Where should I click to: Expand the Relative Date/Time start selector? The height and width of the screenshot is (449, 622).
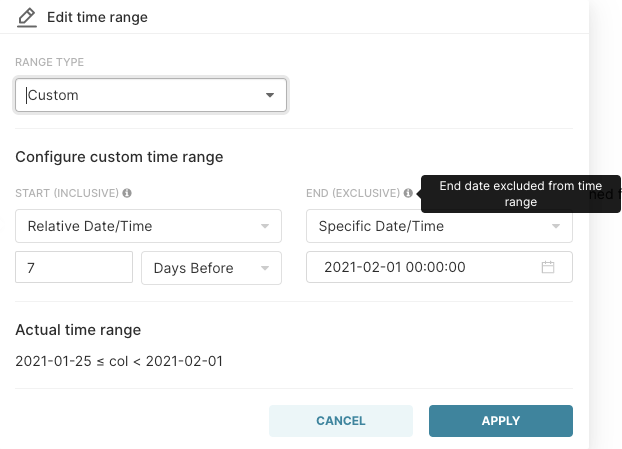click(x=148, y=226)
